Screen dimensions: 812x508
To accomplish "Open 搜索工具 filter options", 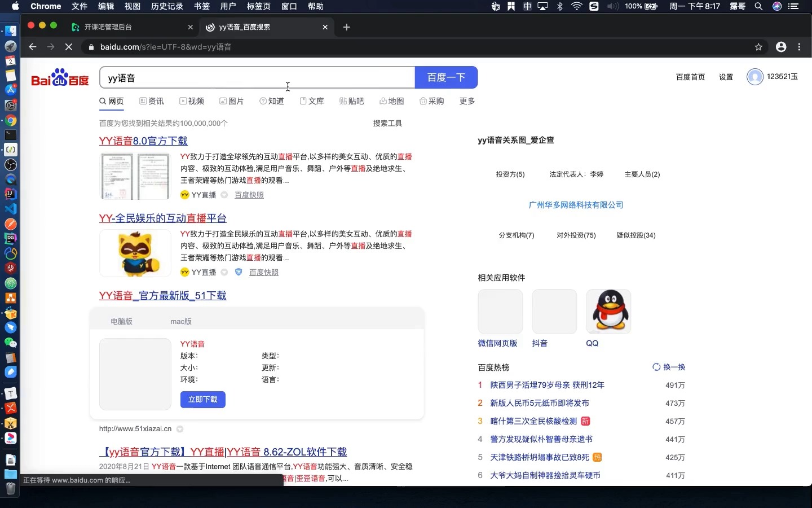I will [x=387, y=123].
